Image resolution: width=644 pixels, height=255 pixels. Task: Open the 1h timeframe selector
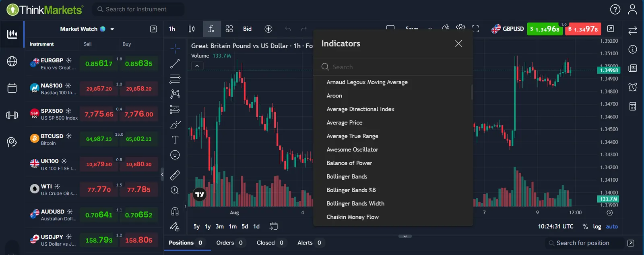172,29
